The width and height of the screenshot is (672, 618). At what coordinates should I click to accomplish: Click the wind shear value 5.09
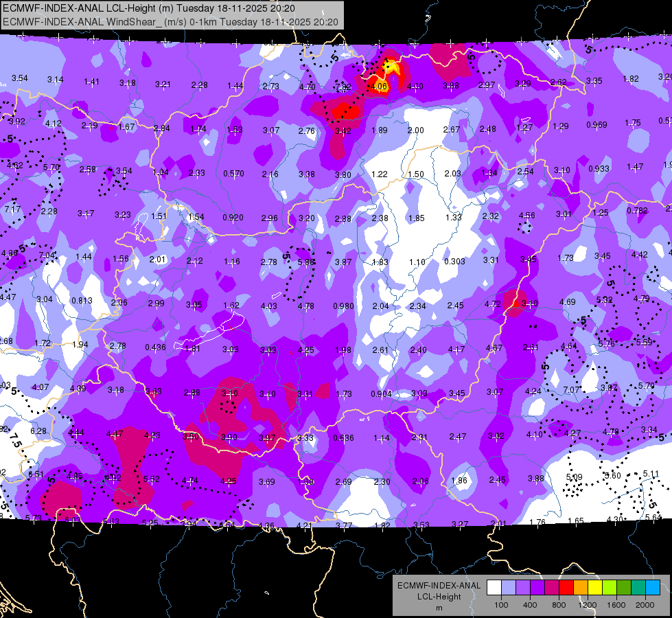(x=575, y=477)
